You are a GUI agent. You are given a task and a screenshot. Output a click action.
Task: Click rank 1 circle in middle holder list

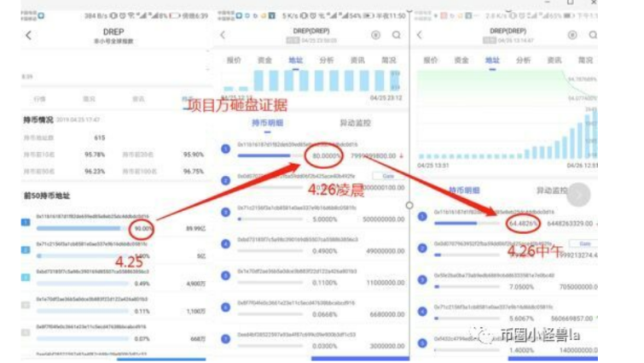[225, 149]
